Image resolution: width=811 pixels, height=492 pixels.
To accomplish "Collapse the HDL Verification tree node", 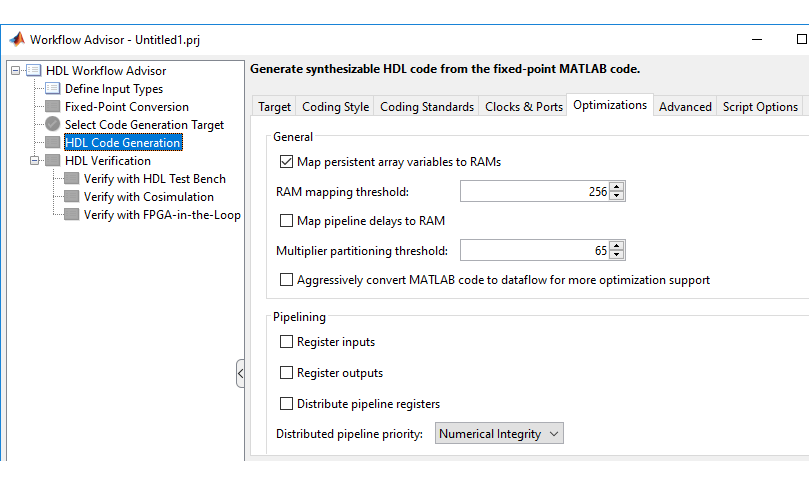I will click(35, 161).
